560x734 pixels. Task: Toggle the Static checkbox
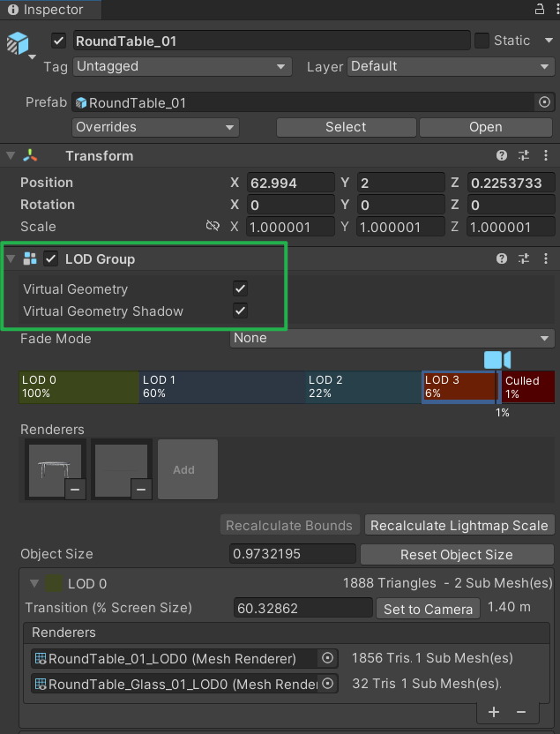482,41
